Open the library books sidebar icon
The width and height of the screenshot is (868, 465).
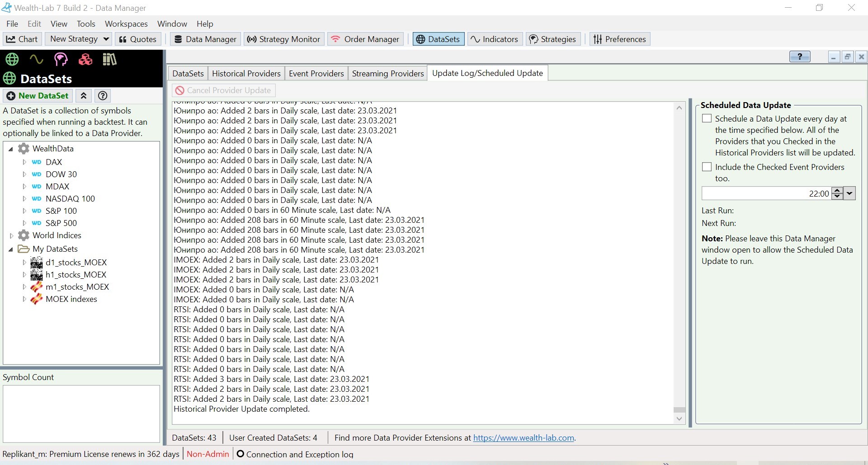[109, 59]
